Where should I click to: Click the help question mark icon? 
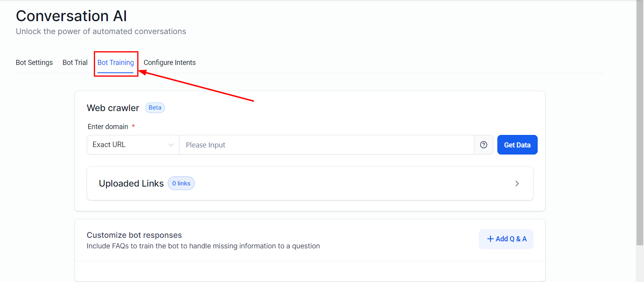484,145
